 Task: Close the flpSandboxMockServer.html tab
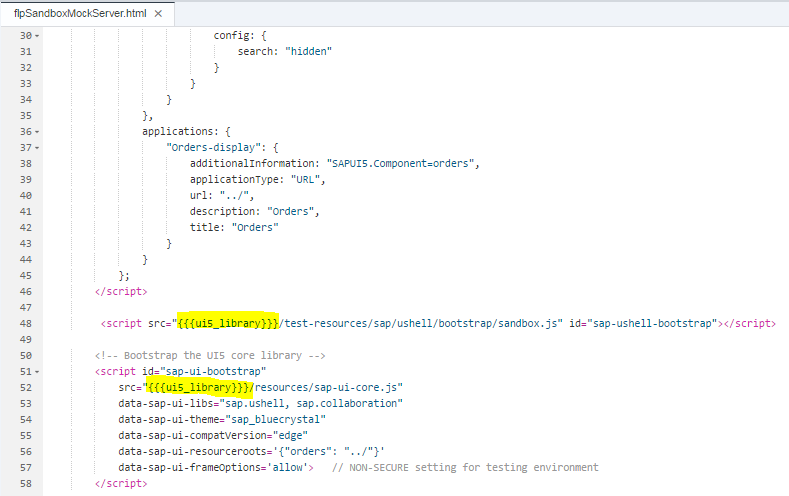coord(158,14)
